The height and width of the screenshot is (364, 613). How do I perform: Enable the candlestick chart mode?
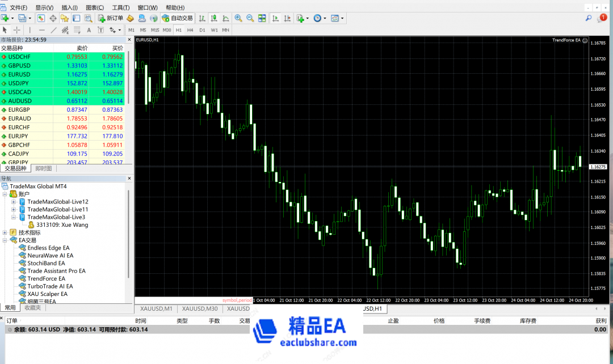click(214, 18)
